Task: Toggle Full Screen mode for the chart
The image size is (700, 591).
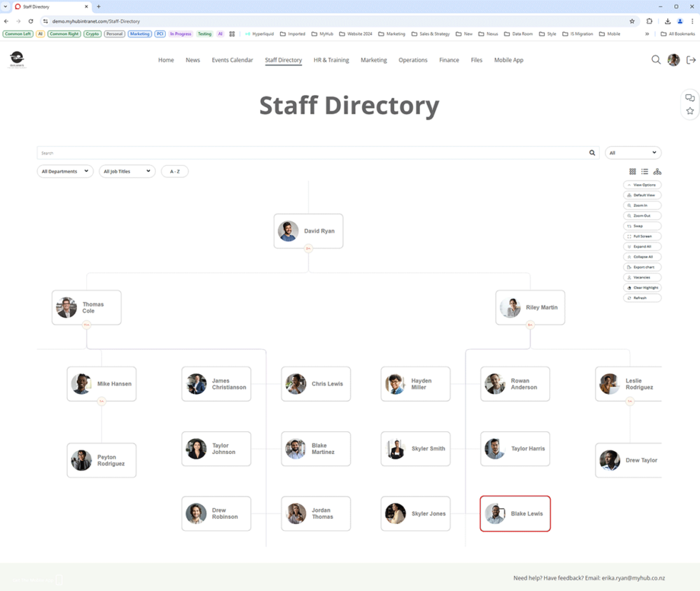Action: coord(642,236)
